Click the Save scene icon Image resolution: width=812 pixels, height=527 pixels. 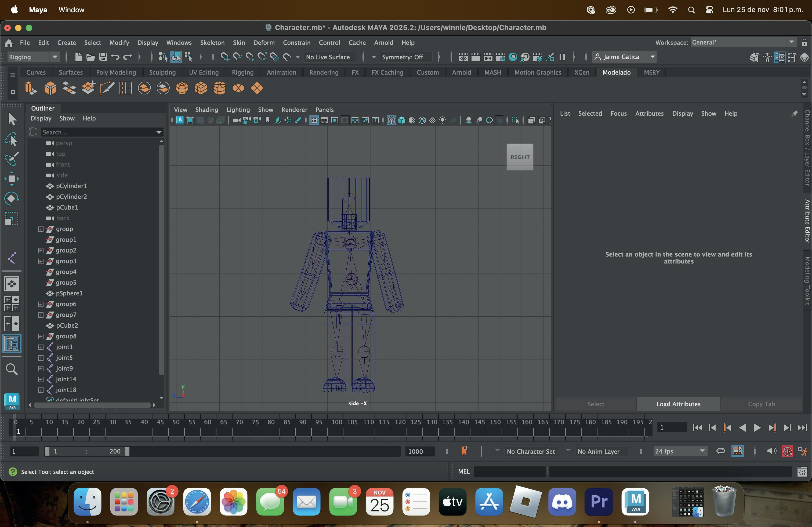tap(103, 57)
